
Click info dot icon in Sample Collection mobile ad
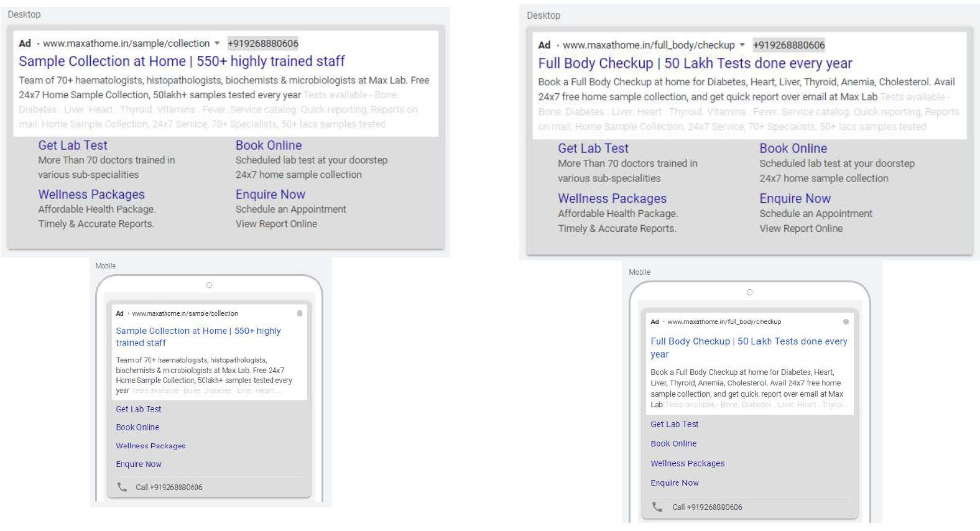coord(300,313)
